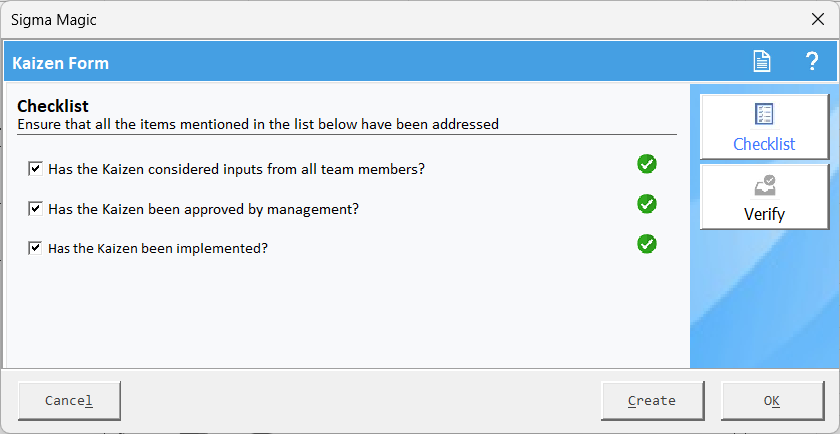The image size is (840, 434).
Task: Click the document icon in Kaizen Form header
Action: click(x=762, y=62)
